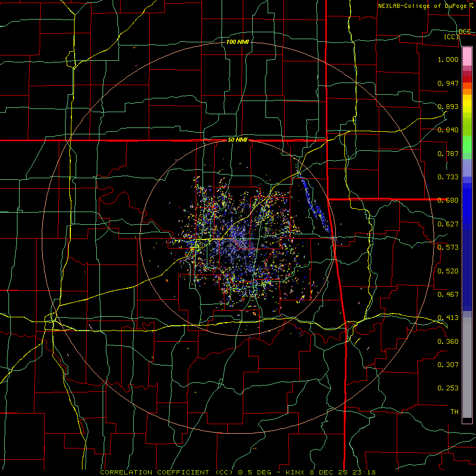Click the DCC label above the color scale

pyautogui.click(x=465, y=32)
